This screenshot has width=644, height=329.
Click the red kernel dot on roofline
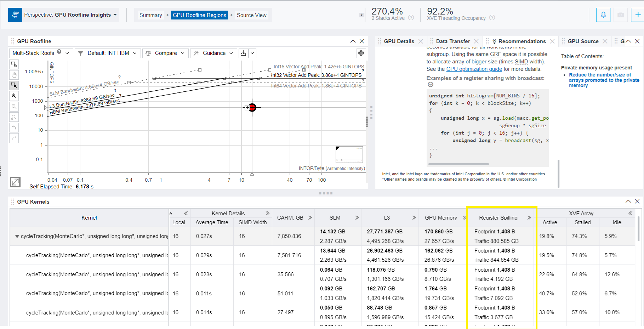[252, 107]
